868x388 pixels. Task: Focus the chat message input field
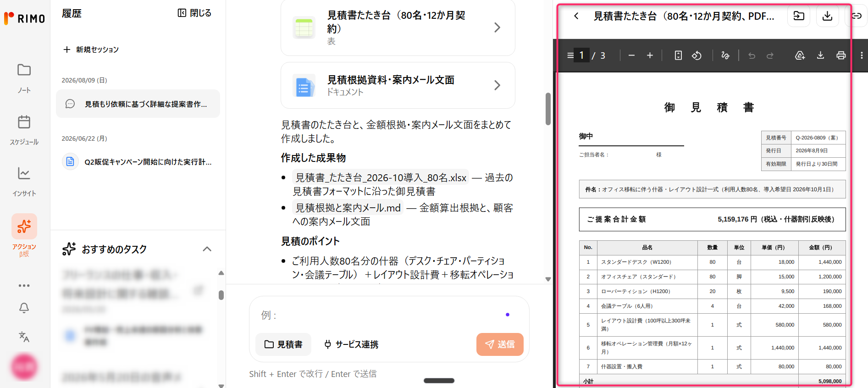(381, 315)
